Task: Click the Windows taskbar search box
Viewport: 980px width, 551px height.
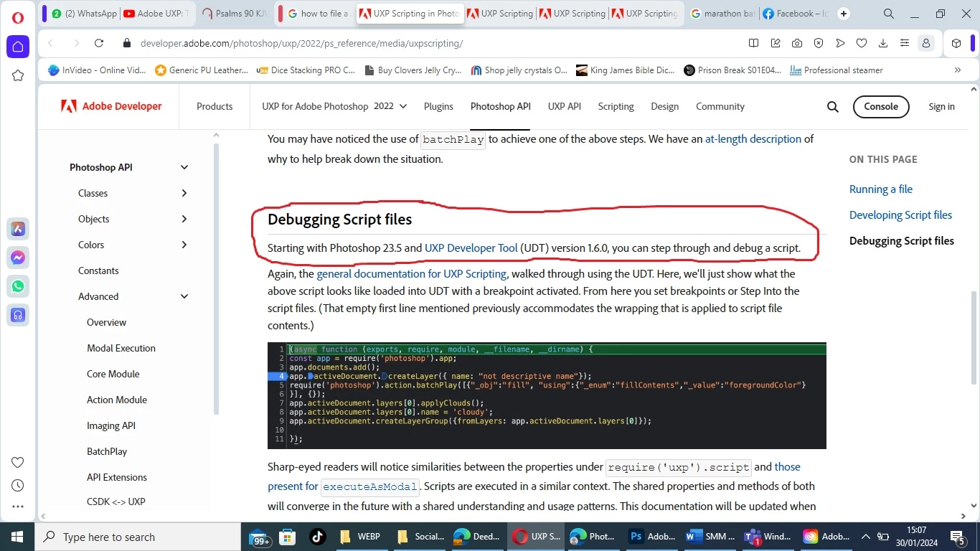Action: [138, 537]
